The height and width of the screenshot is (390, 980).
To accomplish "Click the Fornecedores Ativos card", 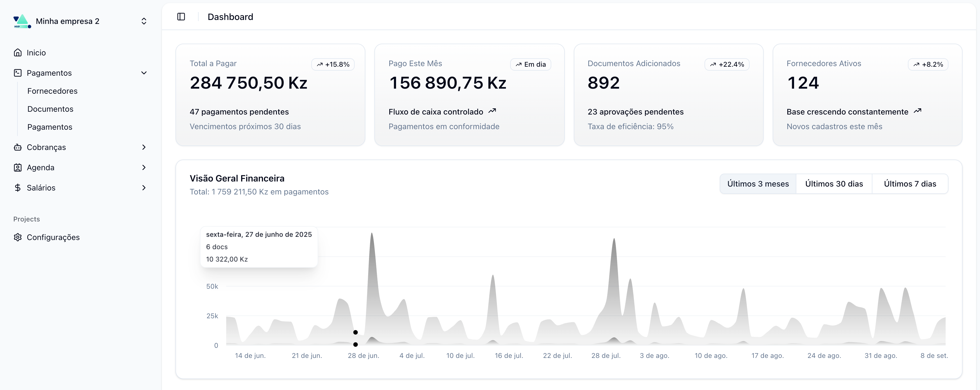I will coord(867,95).
